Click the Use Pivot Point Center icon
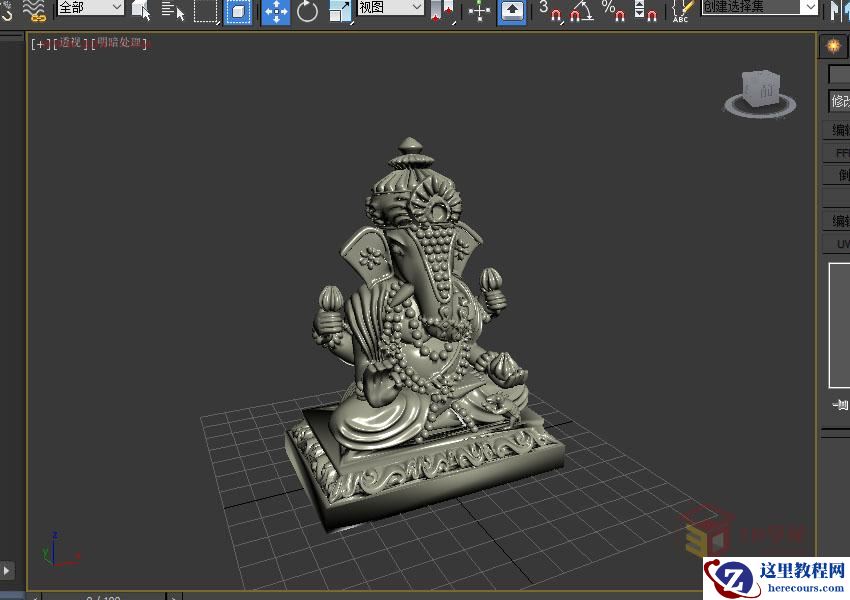 pyautogui.click(x=442, y=11)
